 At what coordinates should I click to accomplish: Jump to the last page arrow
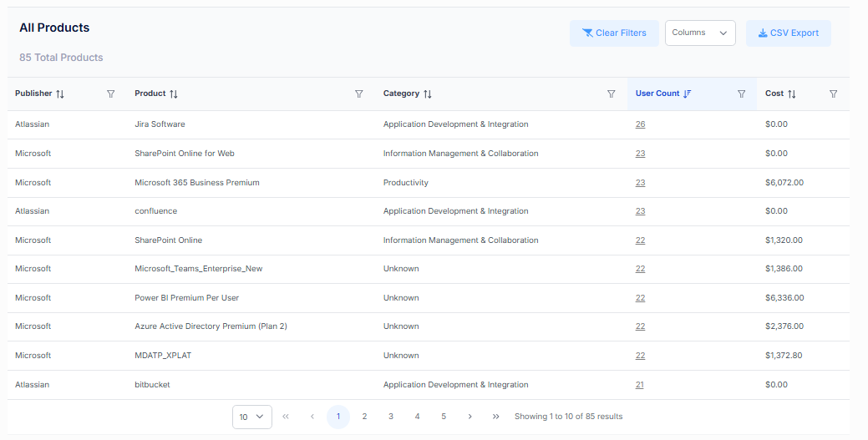pyautogui.click(x=495, y=417)
